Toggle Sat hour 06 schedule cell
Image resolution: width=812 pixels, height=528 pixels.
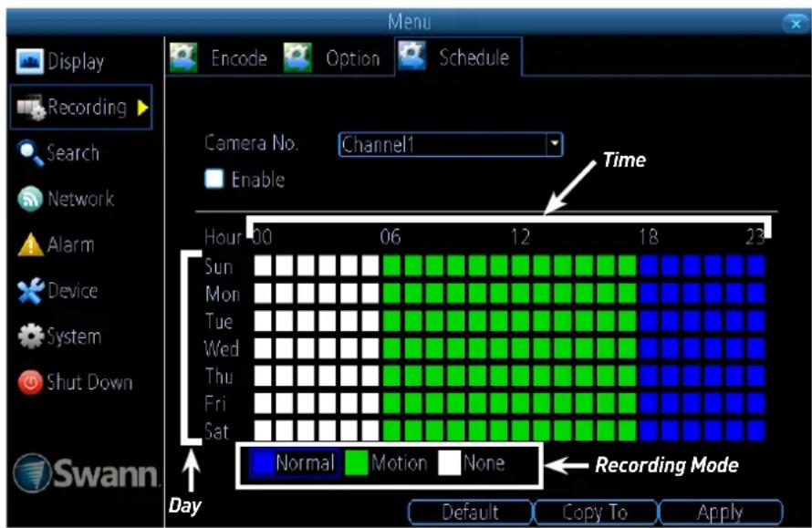tap(391, 430)
